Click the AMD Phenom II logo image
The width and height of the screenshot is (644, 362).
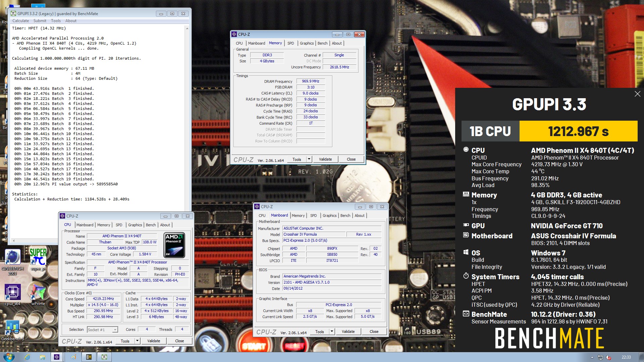tap(175, 245)
